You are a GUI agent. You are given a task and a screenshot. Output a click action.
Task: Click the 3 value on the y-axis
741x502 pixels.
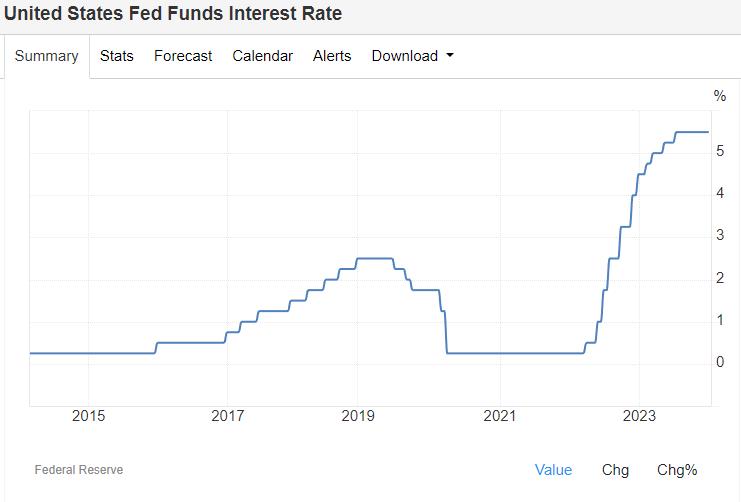[x=720, y=236]
